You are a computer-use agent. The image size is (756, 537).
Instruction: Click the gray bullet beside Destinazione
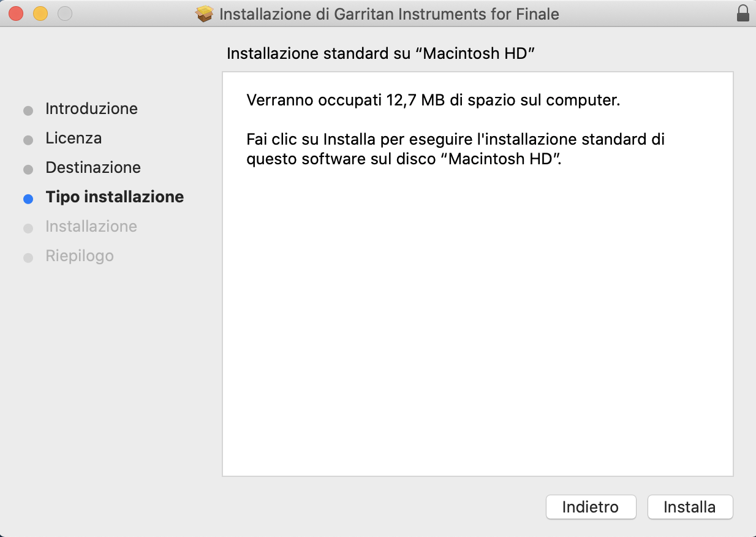pos(28,169)
